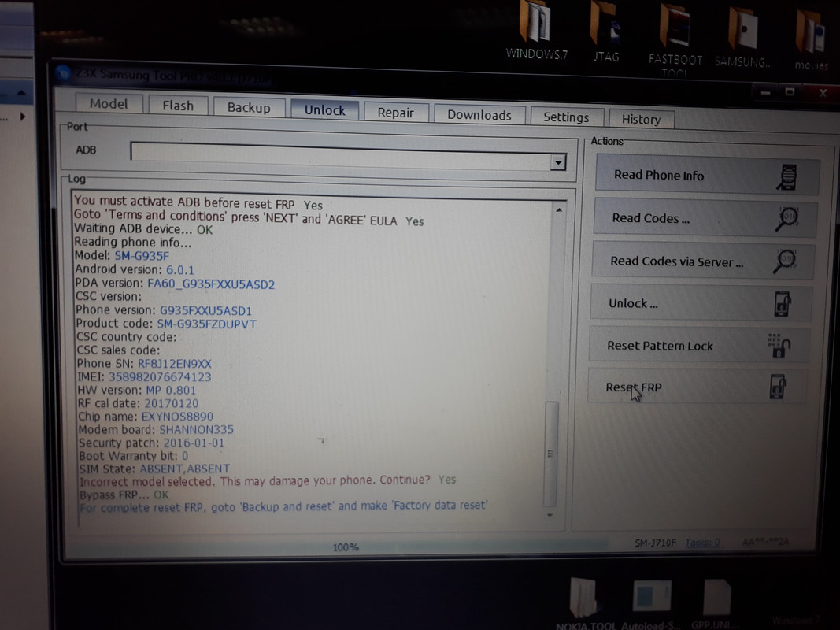
Task: Click the Unlock ... action button
Action: click(x=701, y=303)
